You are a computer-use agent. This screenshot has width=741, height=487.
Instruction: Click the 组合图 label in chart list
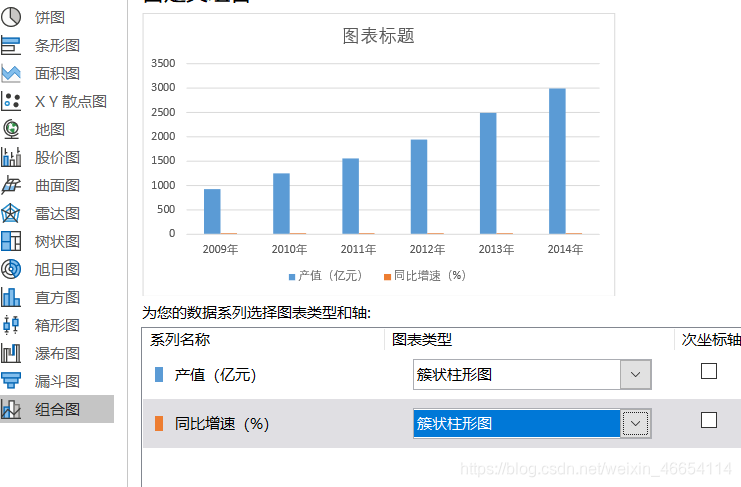(57, 409)
